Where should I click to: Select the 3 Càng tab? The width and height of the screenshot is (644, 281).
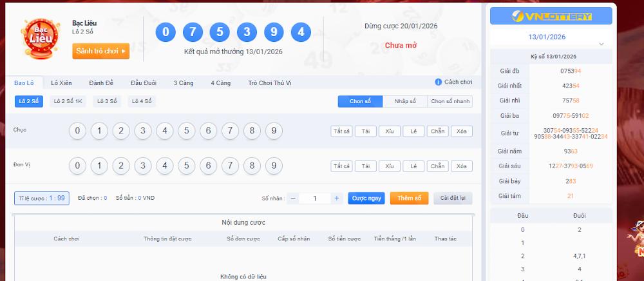pos(183,83)
